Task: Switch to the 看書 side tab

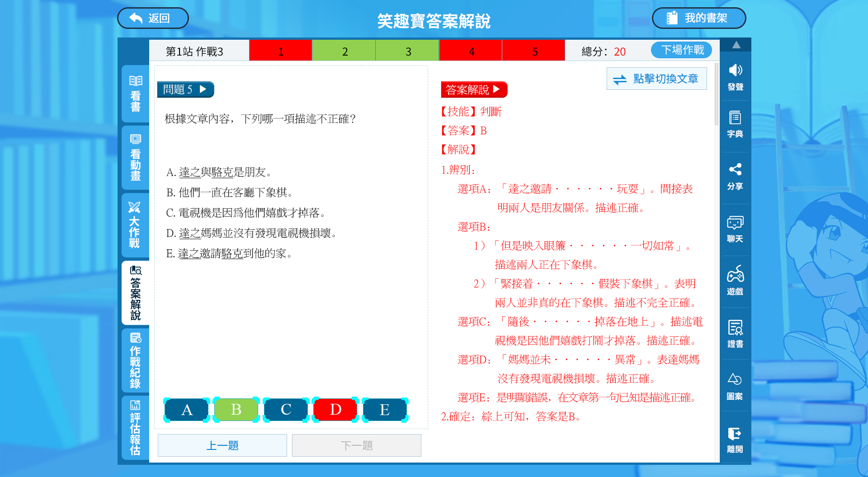Action: pyautogui.click(x=135, y=94)
